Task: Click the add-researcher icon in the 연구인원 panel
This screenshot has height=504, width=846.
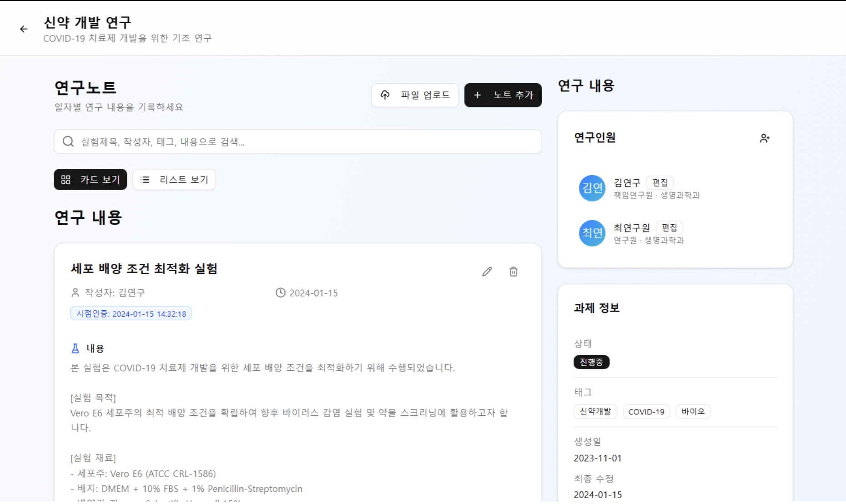Action: 765,138
